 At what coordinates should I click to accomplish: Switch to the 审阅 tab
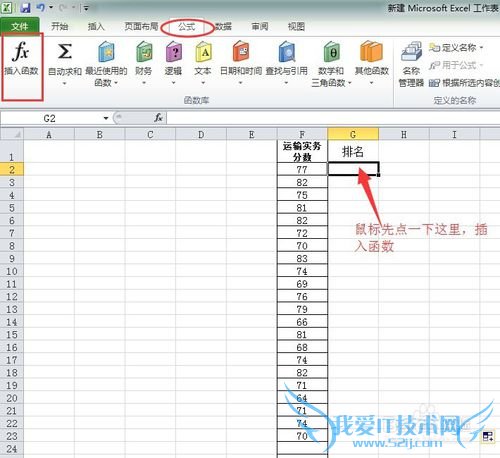pyautogui.click(x=260, y=26)
